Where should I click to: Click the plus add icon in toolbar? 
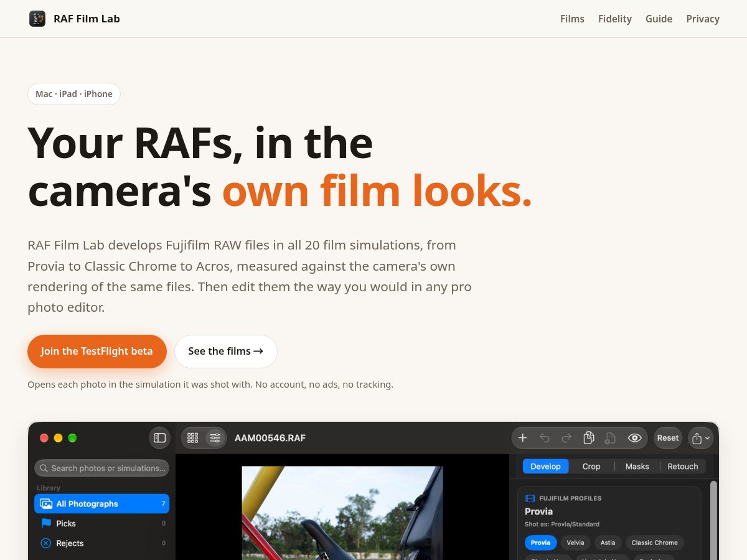pos(523,438)
